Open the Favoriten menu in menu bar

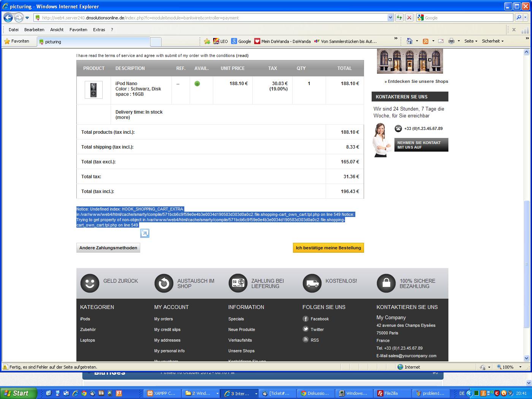[78, 30]
